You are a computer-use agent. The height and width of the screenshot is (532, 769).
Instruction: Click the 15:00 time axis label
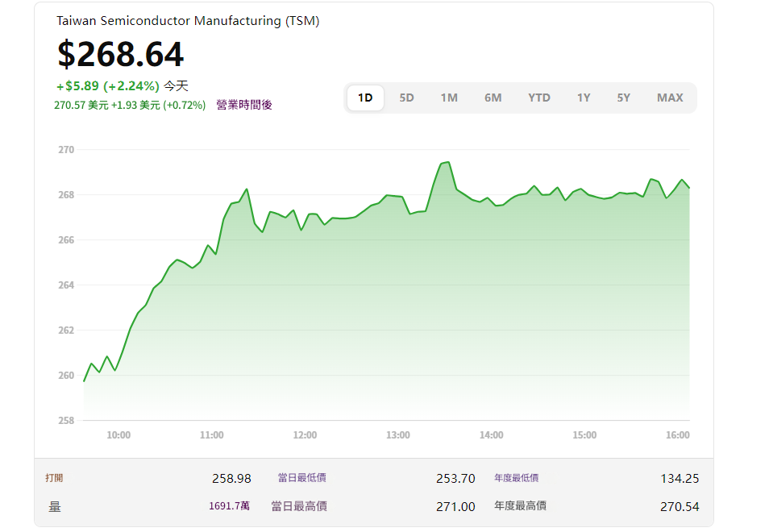[584, 435]
